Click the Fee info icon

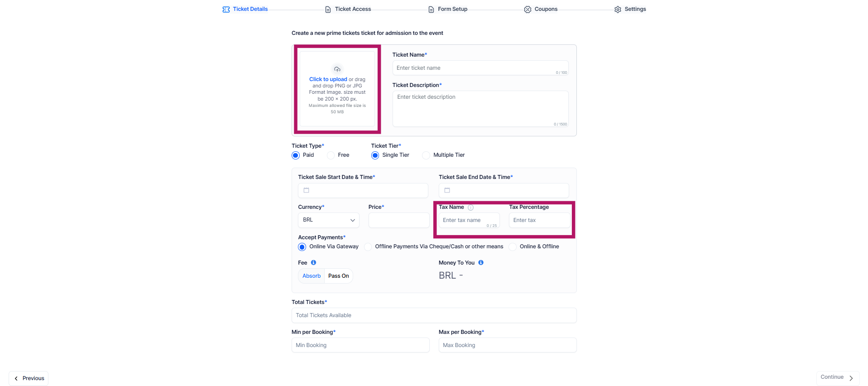tap(313, 263)
